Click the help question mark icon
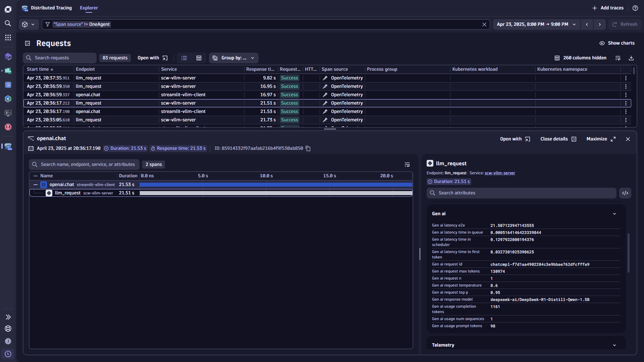The width and height of the screenshot is (644, 362). (635, 8)
